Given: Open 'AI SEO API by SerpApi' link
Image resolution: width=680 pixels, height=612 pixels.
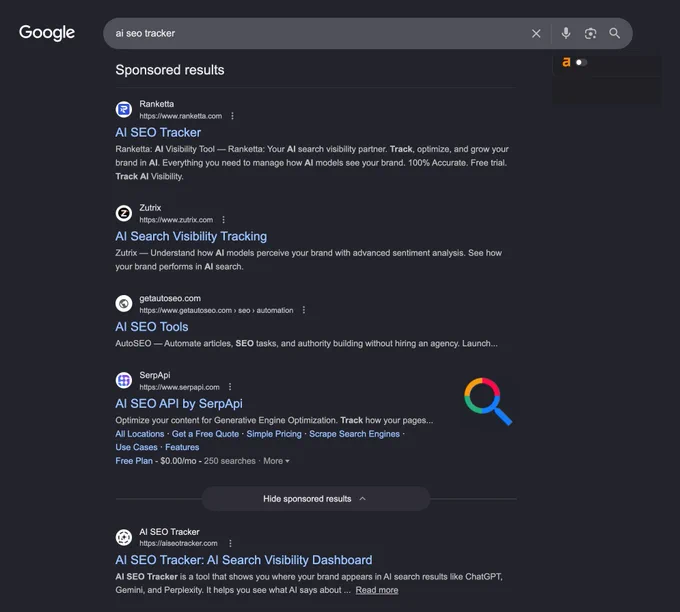Looking at the screenshot, I should [179, 403].
